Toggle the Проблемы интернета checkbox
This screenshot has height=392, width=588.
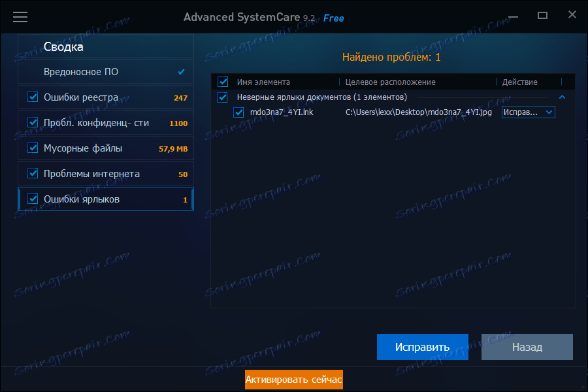click(33, 174)
